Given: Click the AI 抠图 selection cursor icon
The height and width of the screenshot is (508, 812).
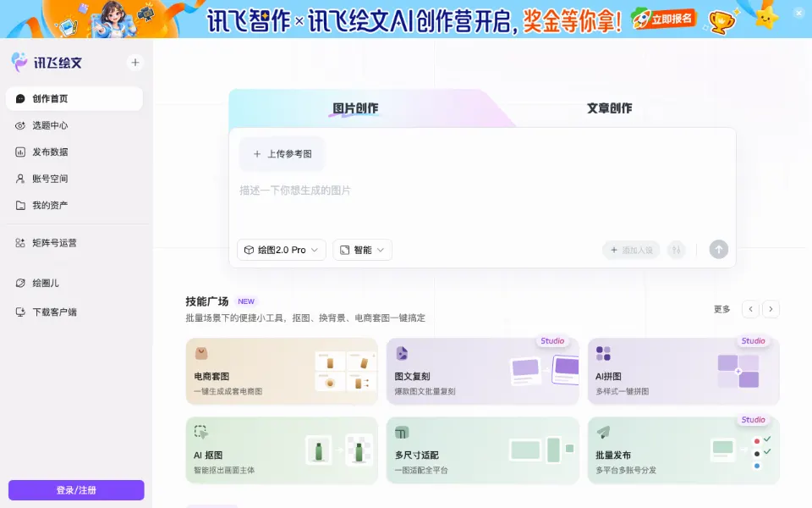Looking at the screenshot, I should (201, 432).
